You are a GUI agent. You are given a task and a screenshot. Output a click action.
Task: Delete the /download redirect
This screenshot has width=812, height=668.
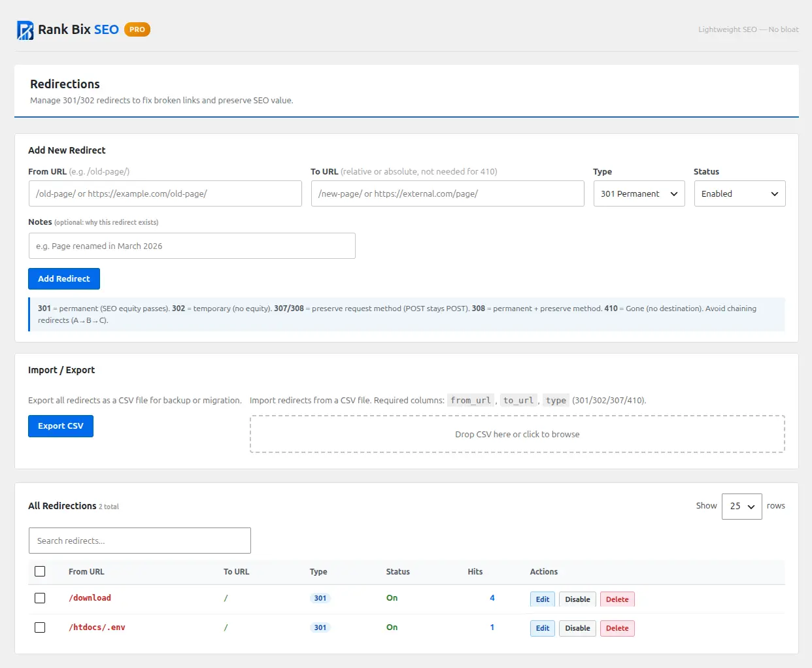tap(617, 599)
